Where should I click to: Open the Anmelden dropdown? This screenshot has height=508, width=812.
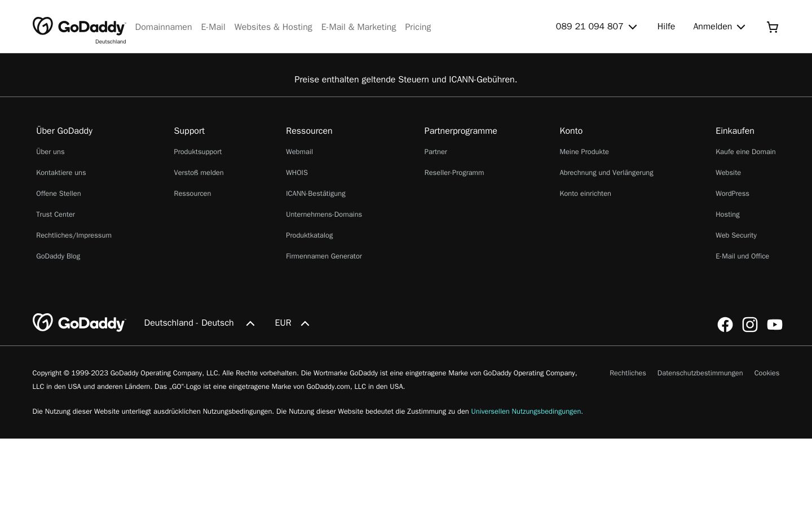(719, 27)
